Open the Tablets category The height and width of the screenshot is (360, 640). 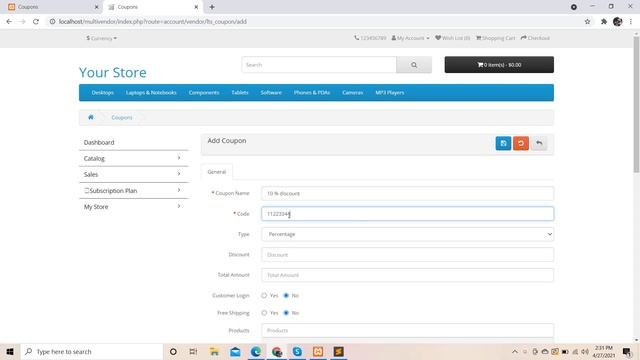coord(240,93)
